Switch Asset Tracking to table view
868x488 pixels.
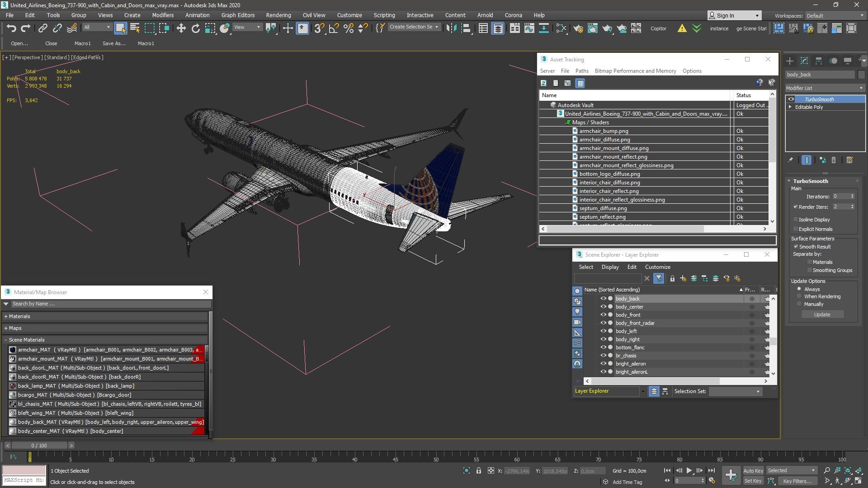[580, 83]
